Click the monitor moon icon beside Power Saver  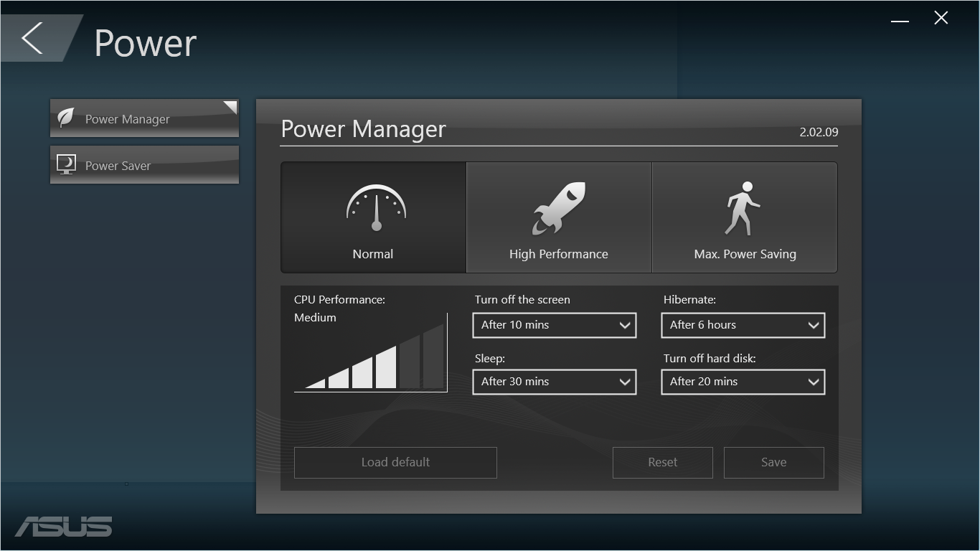pyautogui.click(x=66, y=164)
